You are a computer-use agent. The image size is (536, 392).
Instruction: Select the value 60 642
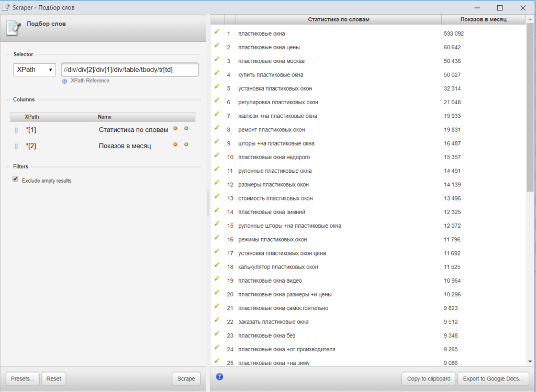click(452, 47)
